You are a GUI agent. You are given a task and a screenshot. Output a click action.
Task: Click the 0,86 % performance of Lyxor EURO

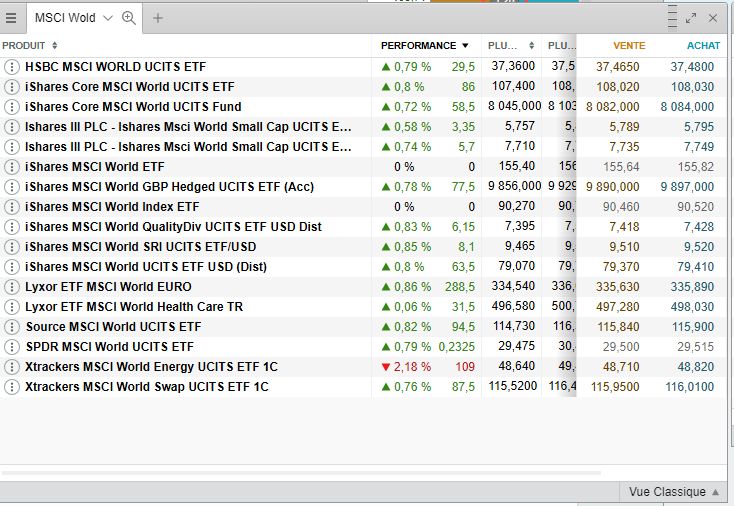click(x=412, y=287)
